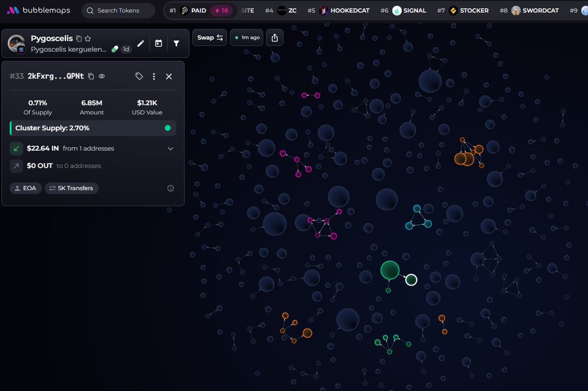Click the EOA address type badge
The height and width of the screenshot is (391, 588).
[x=25, y=188]
